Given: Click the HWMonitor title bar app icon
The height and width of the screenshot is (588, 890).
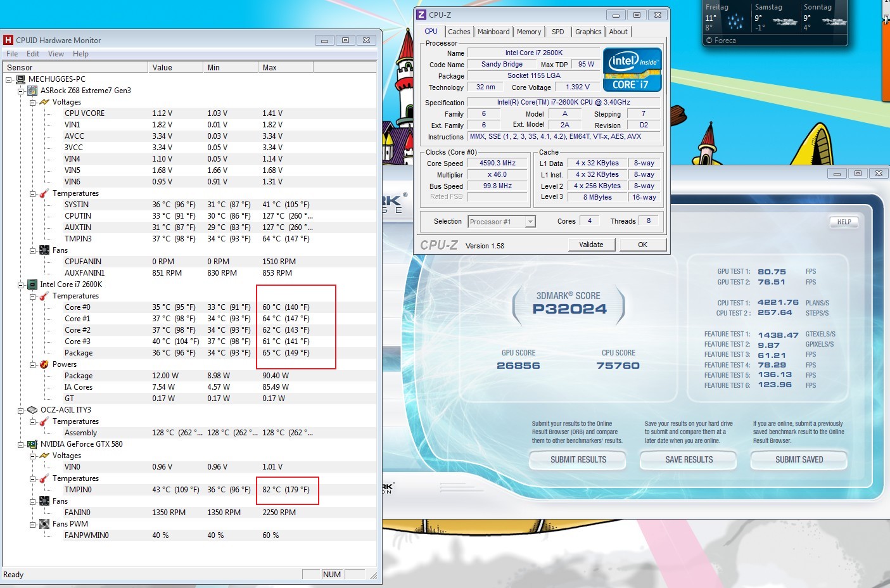Looking at the screenshot, I should coord(8,40).
